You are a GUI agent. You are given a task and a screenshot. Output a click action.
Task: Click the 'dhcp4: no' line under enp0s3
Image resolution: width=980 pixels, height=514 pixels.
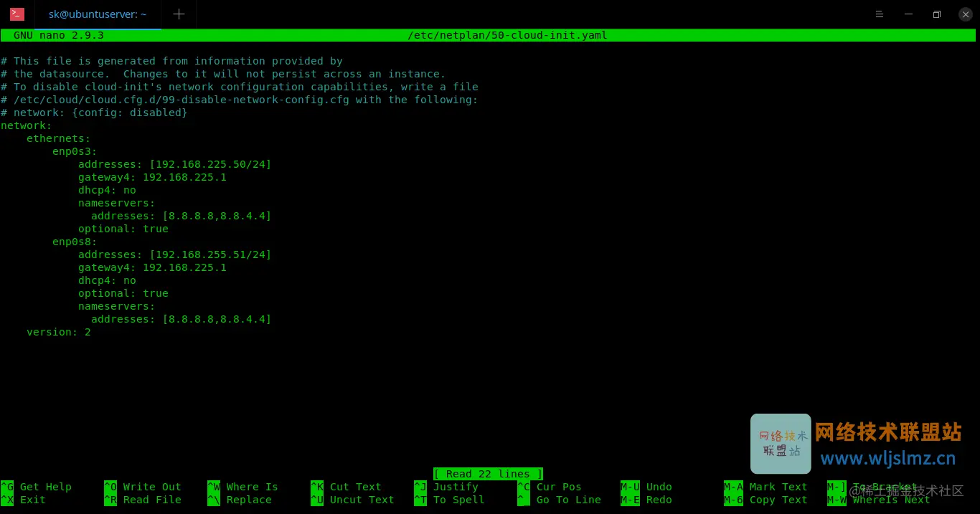pos(107,190)
